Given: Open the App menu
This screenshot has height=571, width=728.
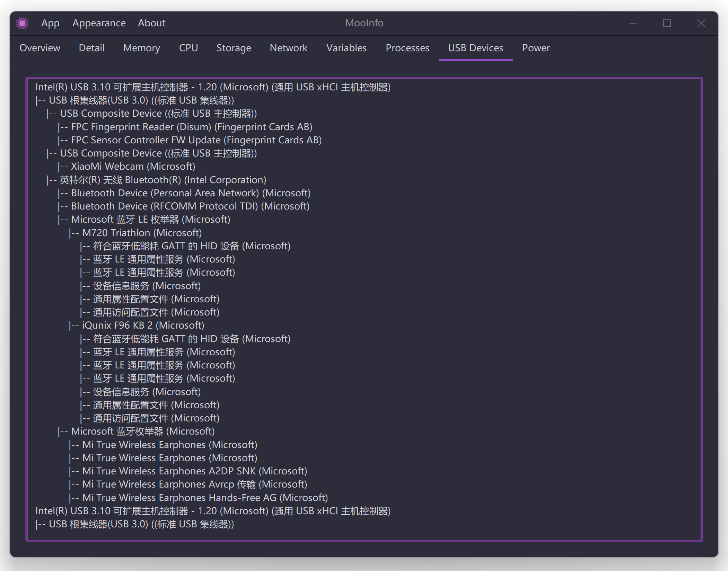Looking at the screenshot, I should (x=50, y=23).
